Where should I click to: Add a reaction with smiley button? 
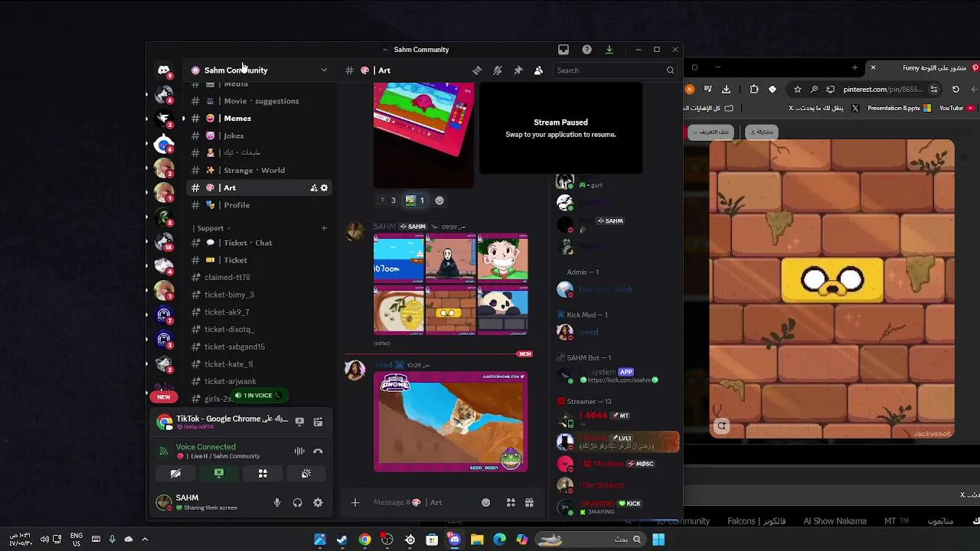pos(439,201)
